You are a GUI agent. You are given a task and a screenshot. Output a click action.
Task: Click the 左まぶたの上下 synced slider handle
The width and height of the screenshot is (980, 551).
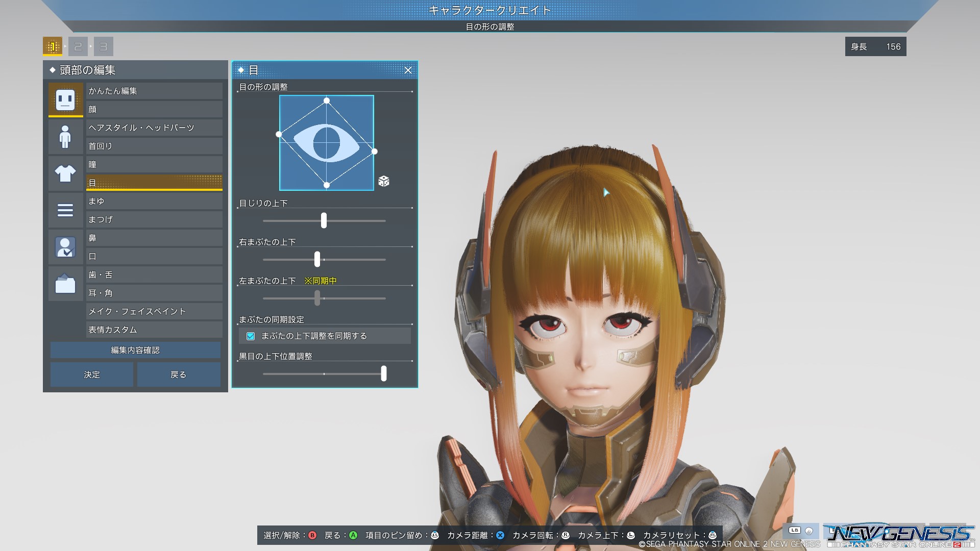(317, 298)
